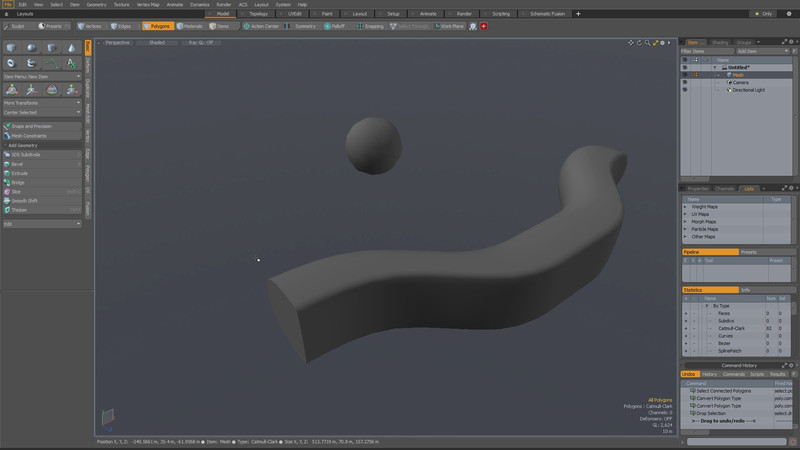Screen dimensions: 800x450
Task: Open the More Transforms dropdown
Action: point(42,103)
